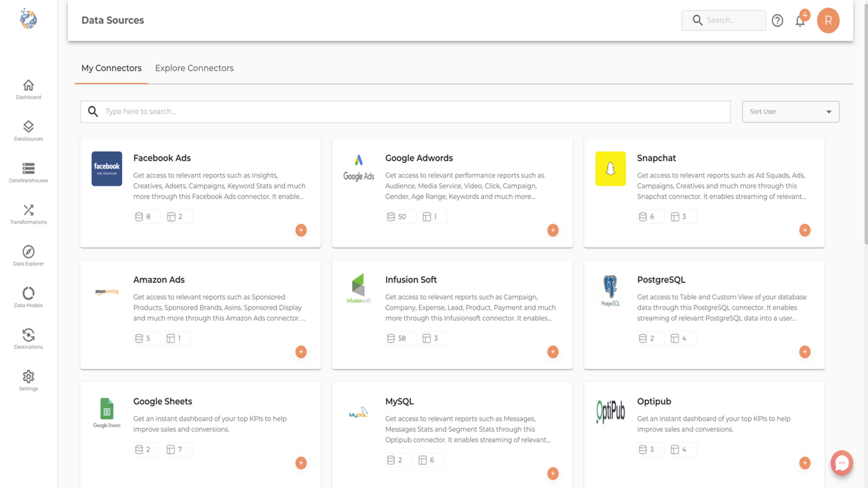Click the PostgreSQL elephant logo

tap(610, 291)
